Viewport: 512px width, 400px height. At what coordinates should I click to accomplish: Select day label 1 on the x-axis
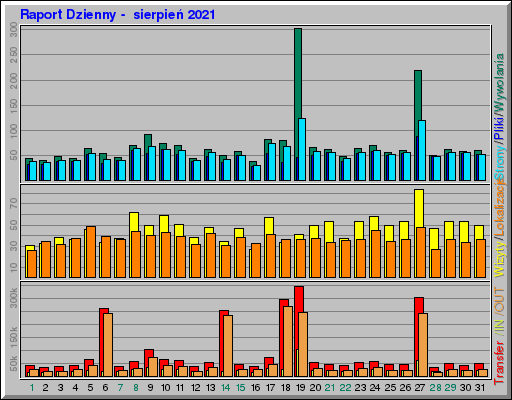pos(32,388)
